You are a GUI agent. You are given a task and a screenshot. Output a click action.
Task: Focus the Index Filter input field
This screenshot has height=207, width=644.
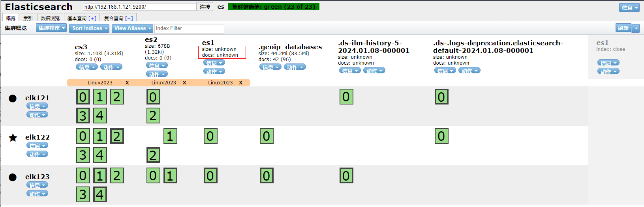click(189, 28)
